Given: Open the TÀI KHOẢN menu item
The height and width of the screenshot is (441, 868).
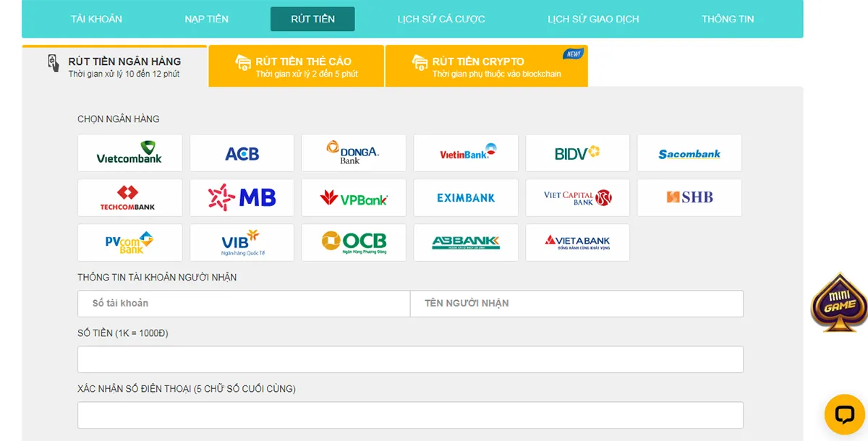Looking at the screenshot, I should click(x=96, y=19).
